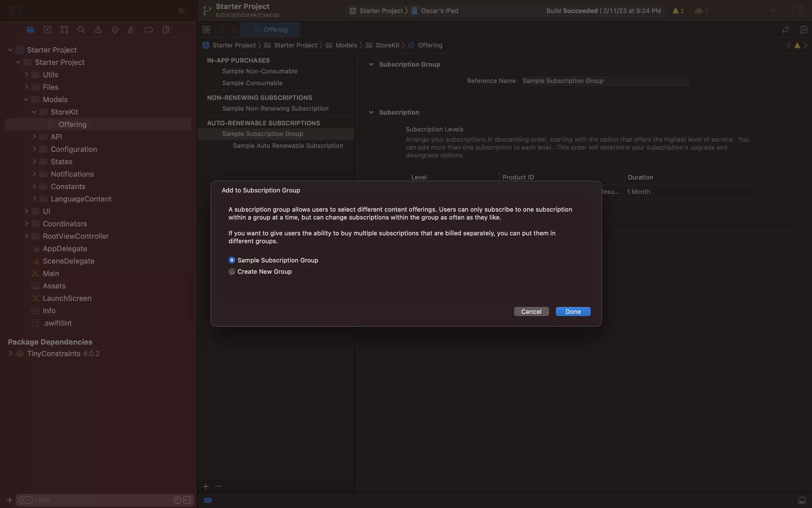
Task: Open the .swiftlint file
Action: (57, 323)
